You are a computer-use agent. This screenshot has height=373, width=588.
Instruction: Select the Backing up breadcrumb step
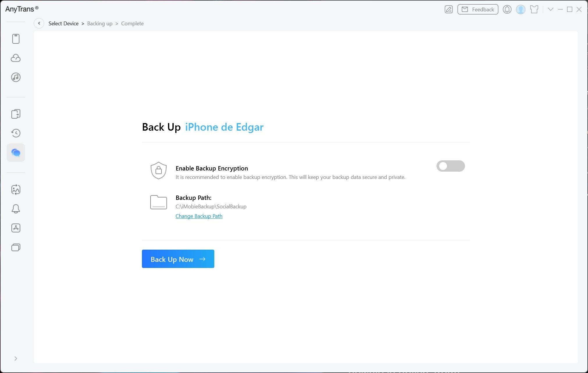tap(99, 23)
